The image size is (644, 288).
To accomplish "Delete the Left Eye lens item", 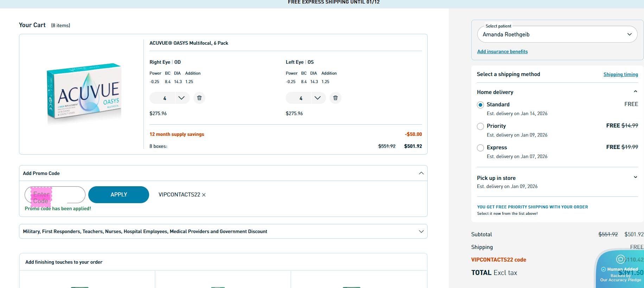I will tap(335, 98).
